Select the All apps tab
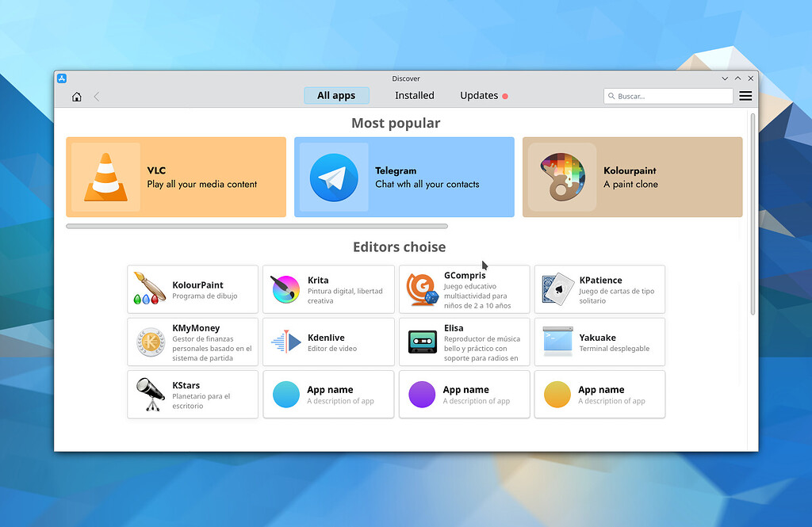 tap(336, 95)
